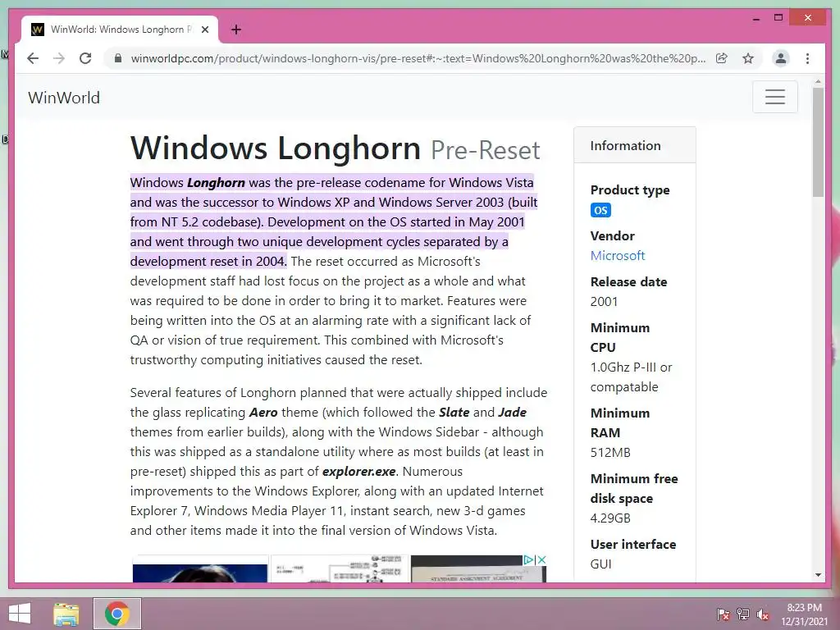Image resolution: width=840 pixels, height=630 pixels.
Task: Click the padlock site security icon
Action: 118,58
